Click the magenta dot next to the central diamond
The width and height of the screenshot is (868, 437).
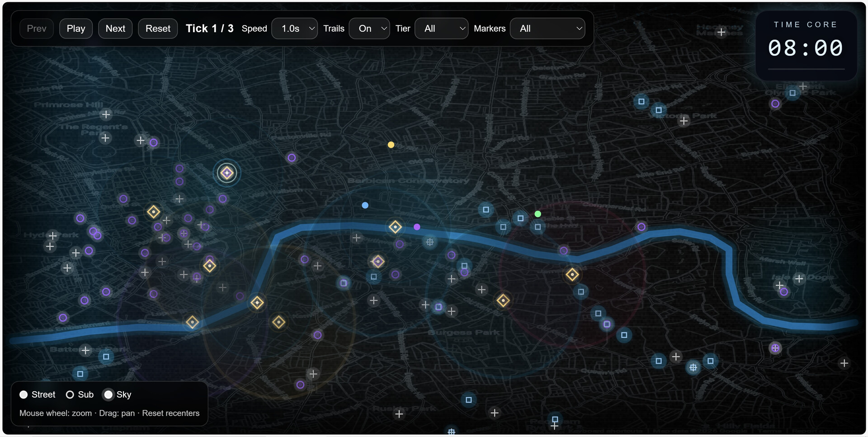pos(416,227)
